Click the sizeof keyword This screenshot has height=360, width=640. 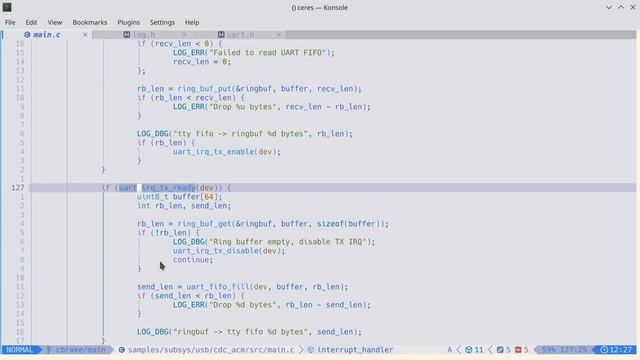pos(330,224)
